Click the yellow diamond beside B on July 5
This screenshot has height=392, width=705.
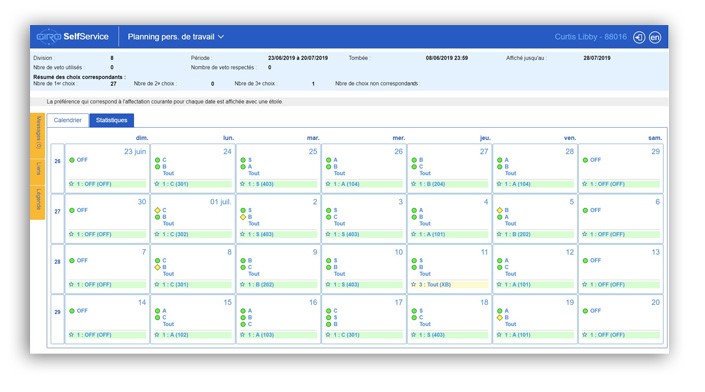coord(500,210)
